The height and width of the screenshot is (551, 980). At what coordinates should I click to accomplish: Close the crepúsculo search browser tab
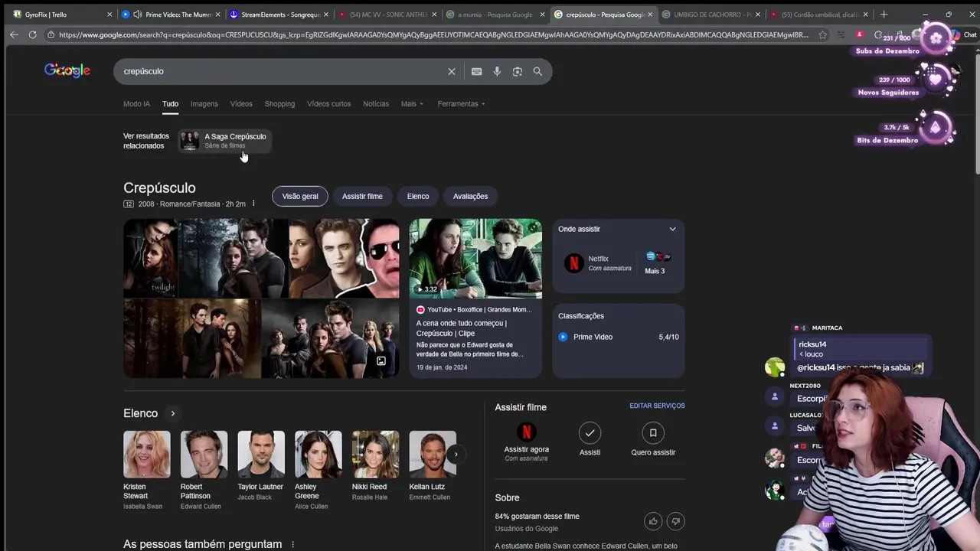point(650,15)
